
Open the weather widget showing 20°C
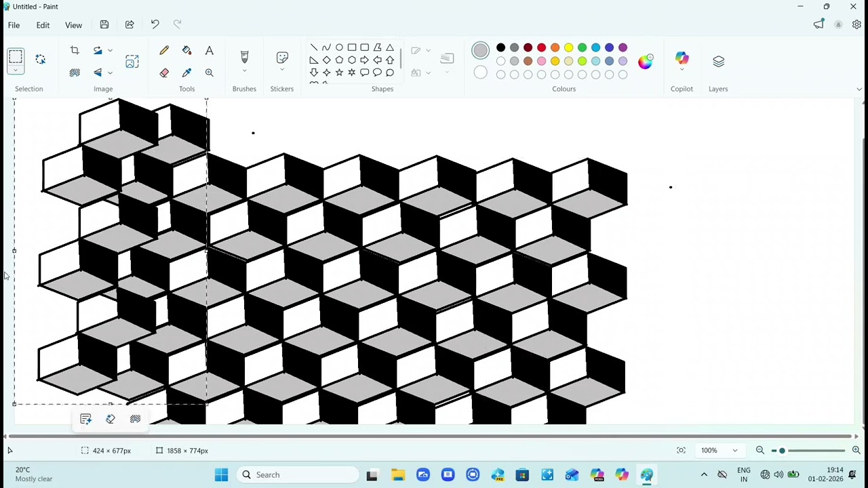point(34,474)
